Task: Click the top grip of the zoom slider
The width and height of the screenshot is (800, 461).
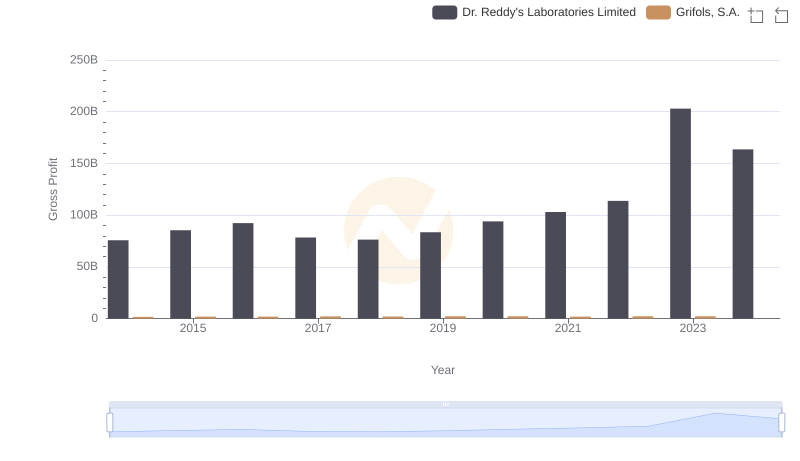Action: (445, 404)
